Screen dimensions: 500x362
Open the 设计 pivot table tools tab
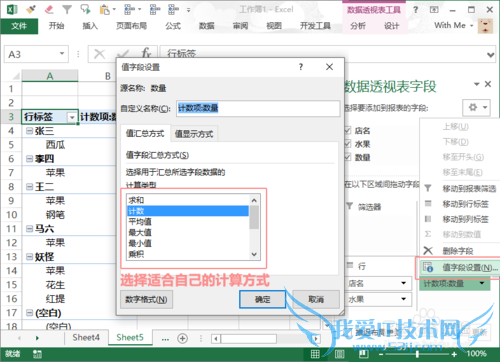391,26
